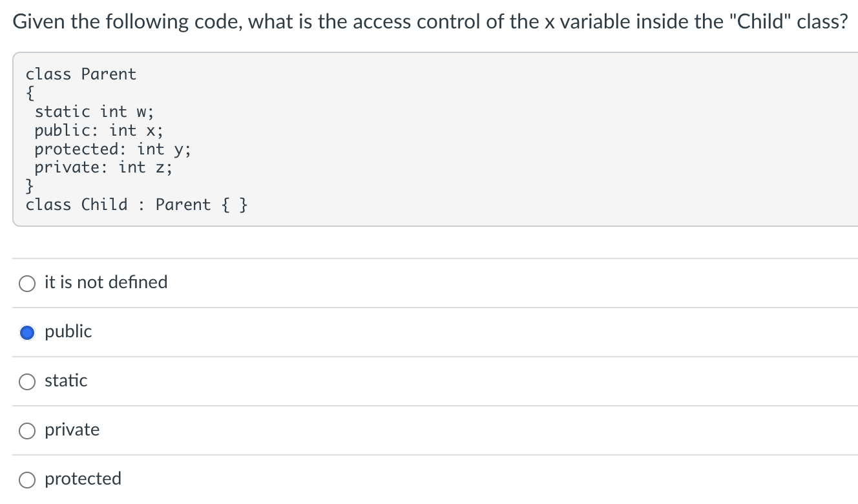Click the "public" answer label
Viewport: 858px width, 504px height.
[68, 331]
